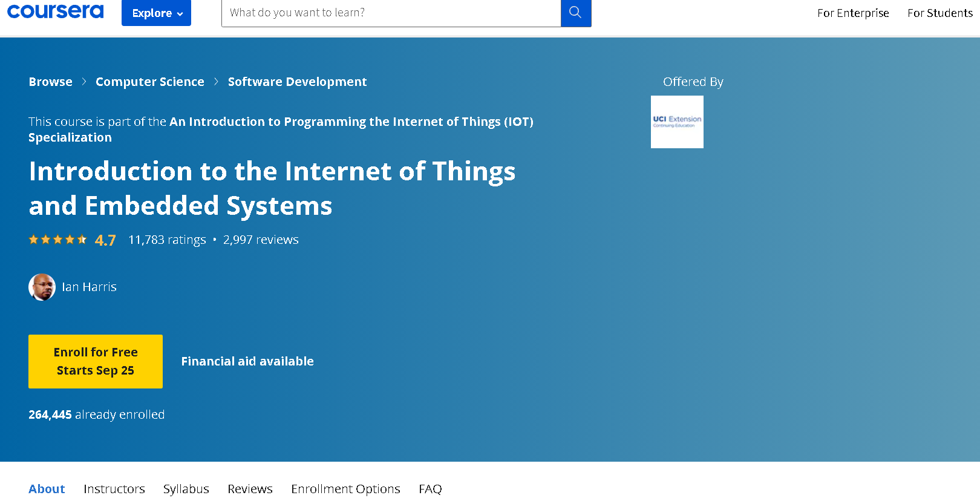Click the 4.7 rating value
Screen dimensions: 980x498
click(x=105, y=240)
